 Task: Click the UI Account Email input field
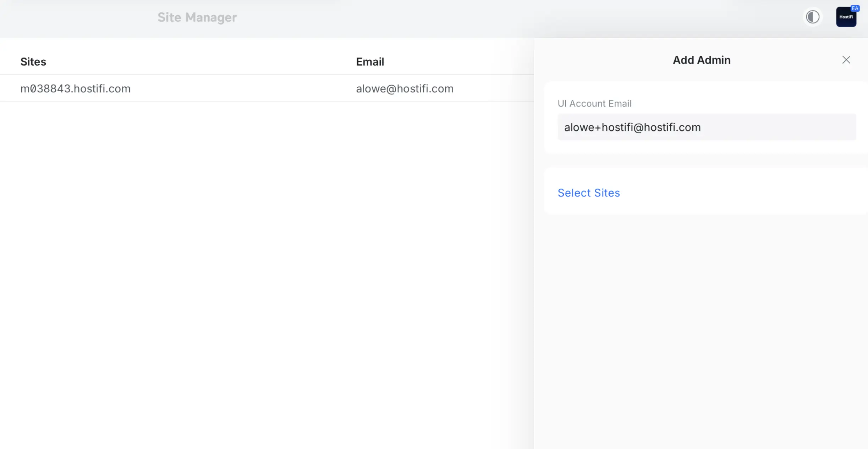(x=707, y=127)
